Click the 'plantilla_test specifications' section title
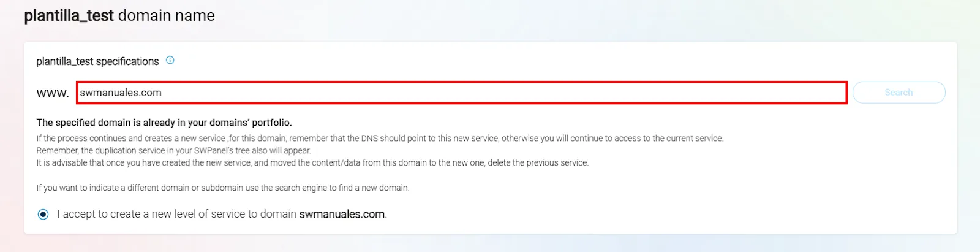980x252 pixels. (x=97, y=61)
